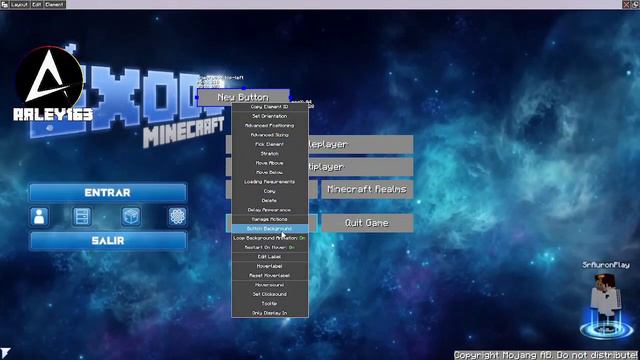Click the server list icon under ENTRAR
This screenshot has width=640, height=360.
click(82, 216)
